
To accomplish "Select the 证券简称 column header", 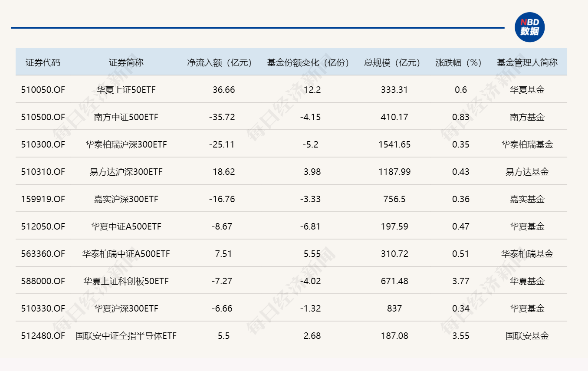I will coord(126,62).
